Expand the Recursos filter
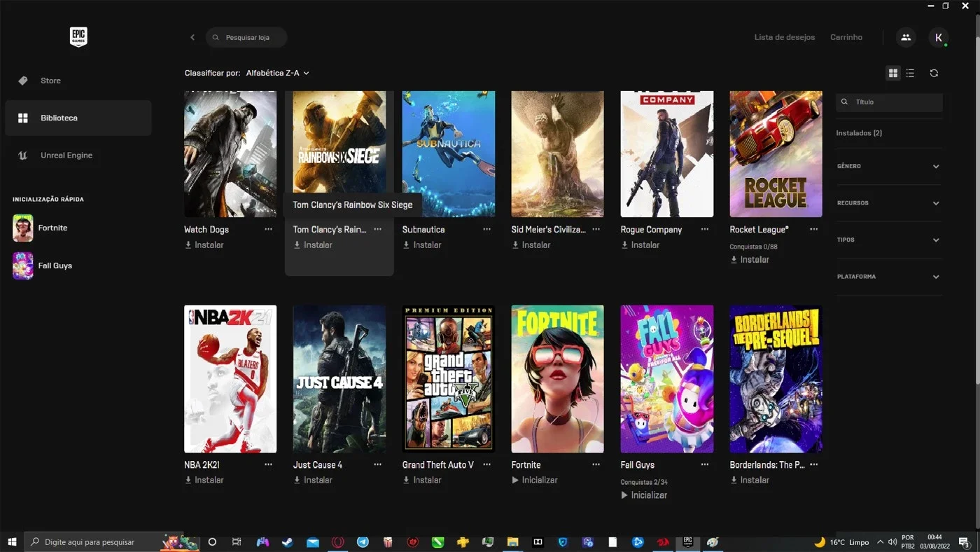980x552 pixels. pos(889,203)
